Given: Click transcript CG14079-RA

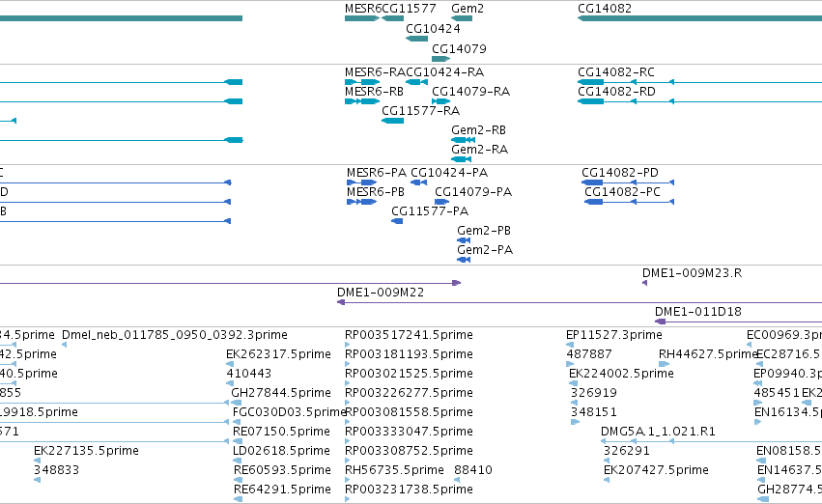Looking at the screenshot, I should click(x=470, y=91).
